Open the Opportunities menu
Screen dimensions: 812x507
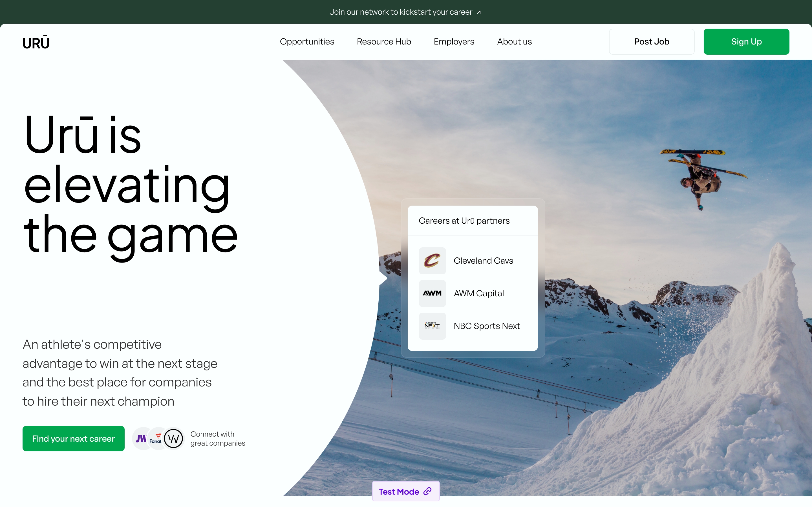(x=307, y=42)
